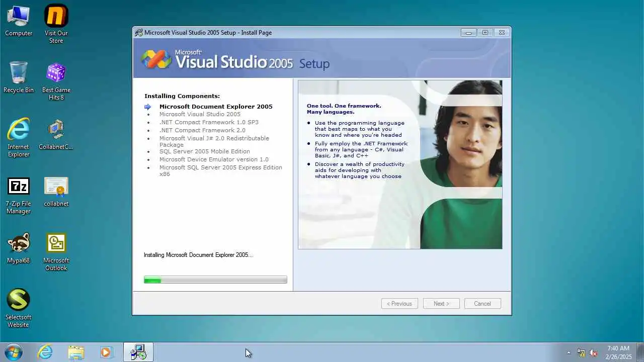Click the installation progress bar
The height and width of the screenshot is (362, 644).
[x=215, y=280]
